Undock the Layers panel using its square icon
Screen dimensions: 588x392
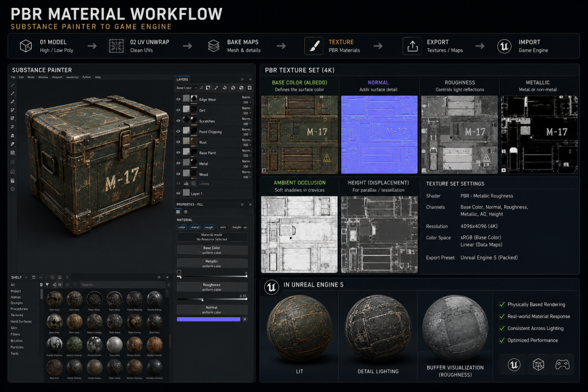(242, 79)
